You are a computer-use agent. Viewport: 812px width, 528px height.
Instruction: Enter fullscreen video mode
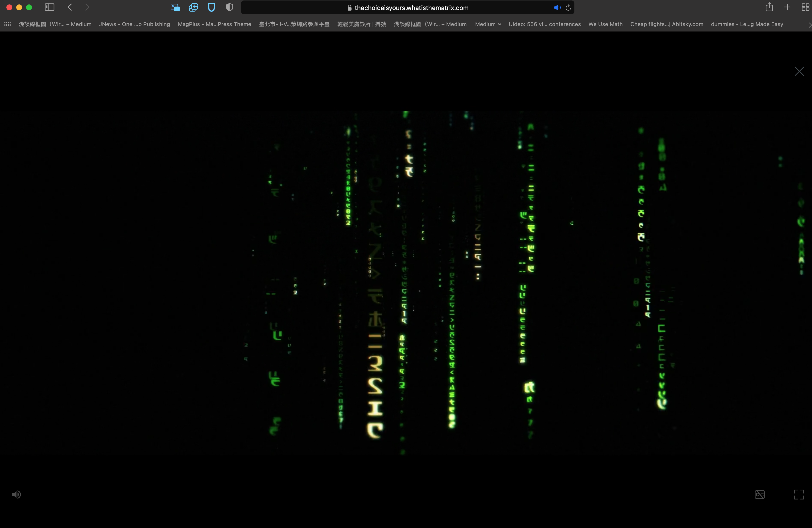(x=799, y=494)
